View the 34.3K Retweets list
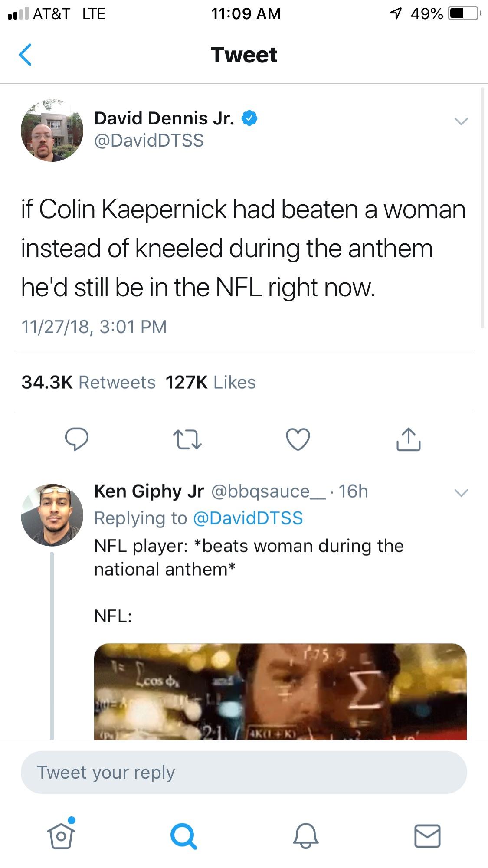Viewport: 488px width, 868px height. pyautogui.click(x=88, y=382)
